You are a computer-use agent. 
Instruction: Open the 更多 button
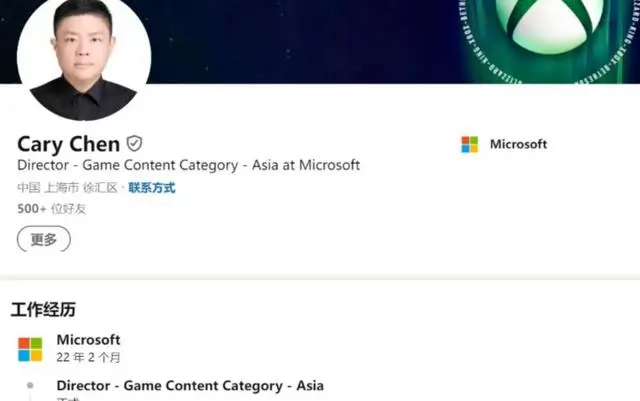pyautogui.click(x=44, y=239)
